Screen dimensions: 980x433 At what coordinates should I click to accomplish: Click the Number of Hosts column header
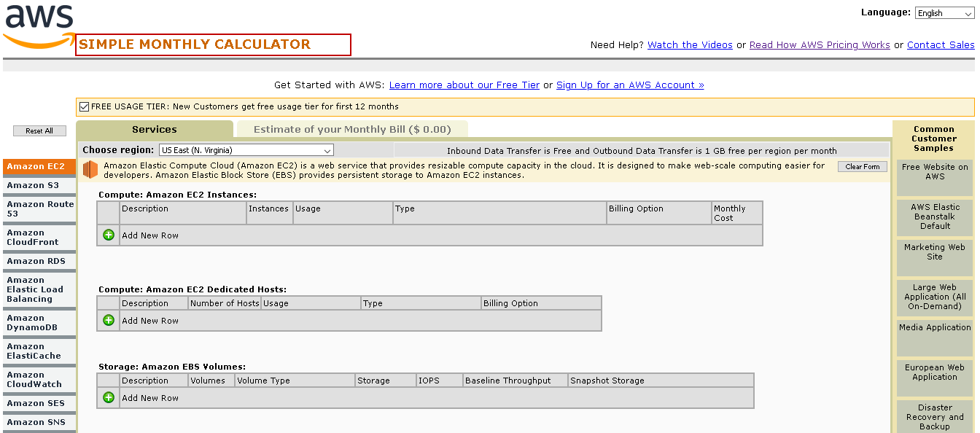225,303
